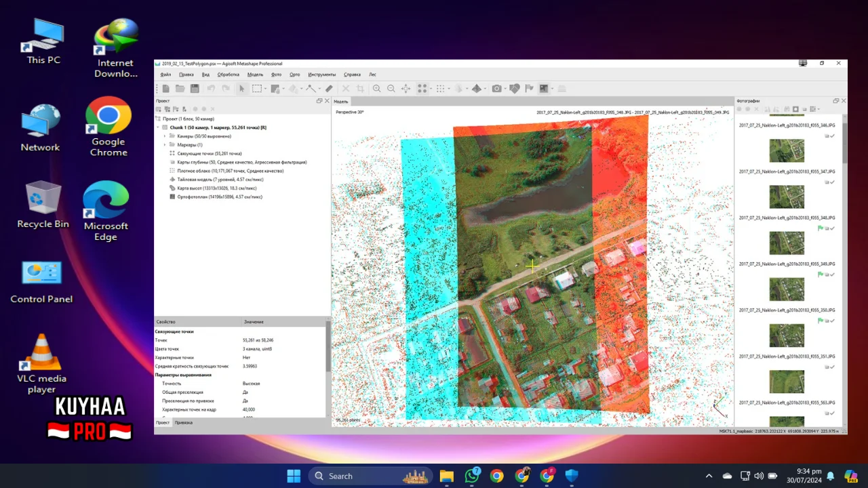This screenshot has height=488, width=868.
Task: Expand the Маркеры (1) folder
Action: point(164,144)
